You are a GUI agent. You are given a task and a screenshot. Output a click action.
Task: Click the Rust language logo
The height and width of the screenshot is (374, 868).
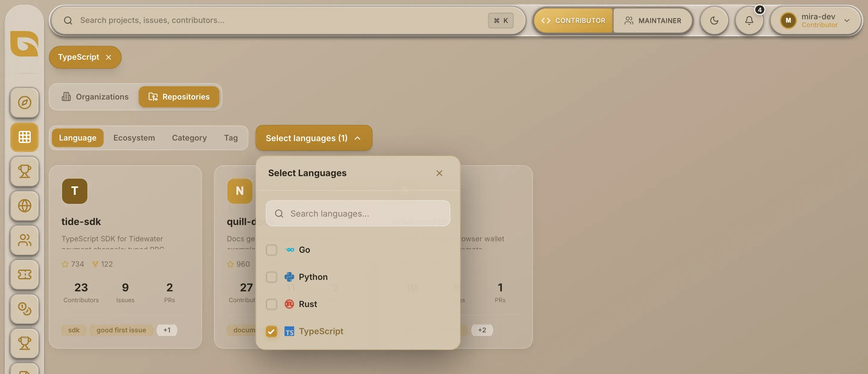289,304
